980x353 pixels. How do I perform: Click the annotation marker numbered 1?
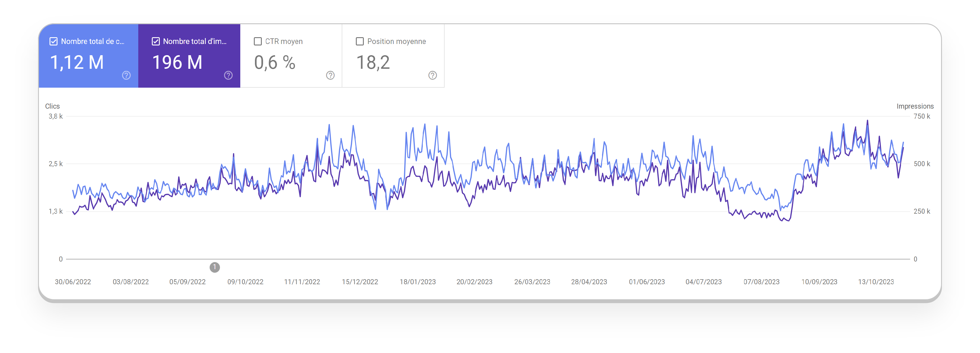click(x=215, y=267)
